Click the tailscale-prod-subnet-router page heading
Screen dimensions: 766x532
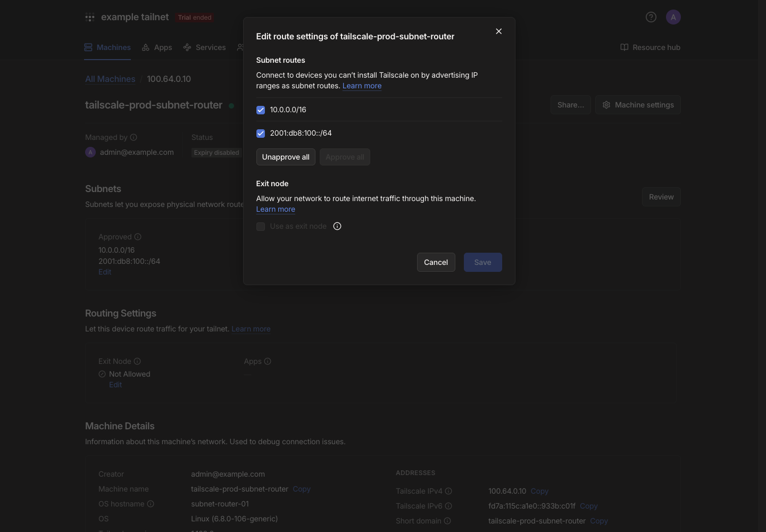[x=154, y=105]
